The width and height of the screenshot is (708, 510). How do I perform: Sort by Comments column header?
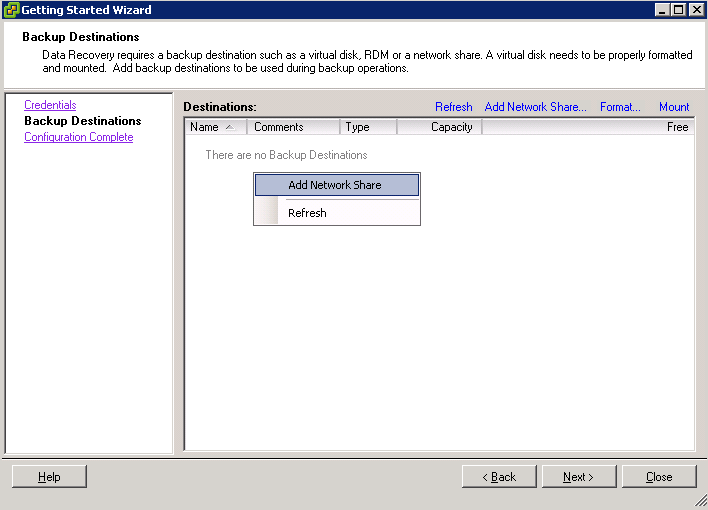click(293, 127)
